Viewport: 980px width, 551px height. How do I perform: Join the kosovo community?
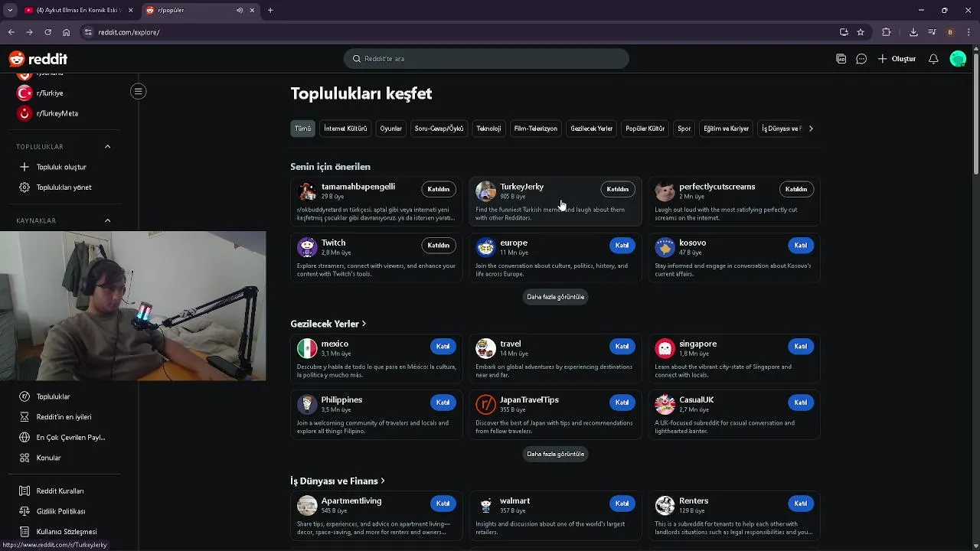coord(800,246)
